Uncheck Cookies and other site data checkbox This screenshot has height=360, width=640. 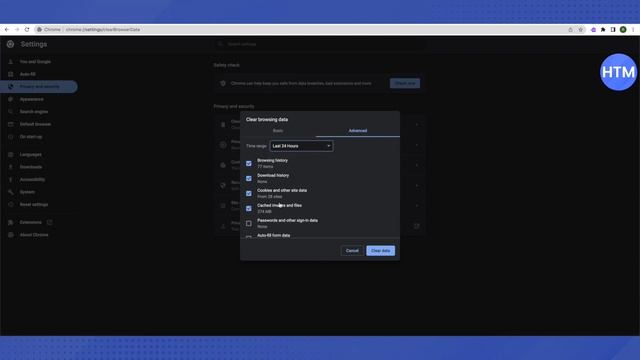[x=249, y=193]
